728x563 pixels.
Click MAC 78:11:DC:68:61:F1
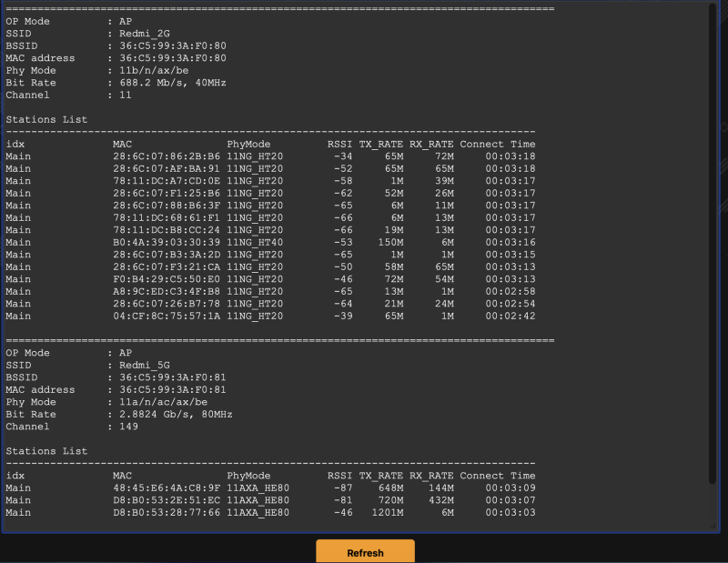pyautogui.click(x=167, y=217)
